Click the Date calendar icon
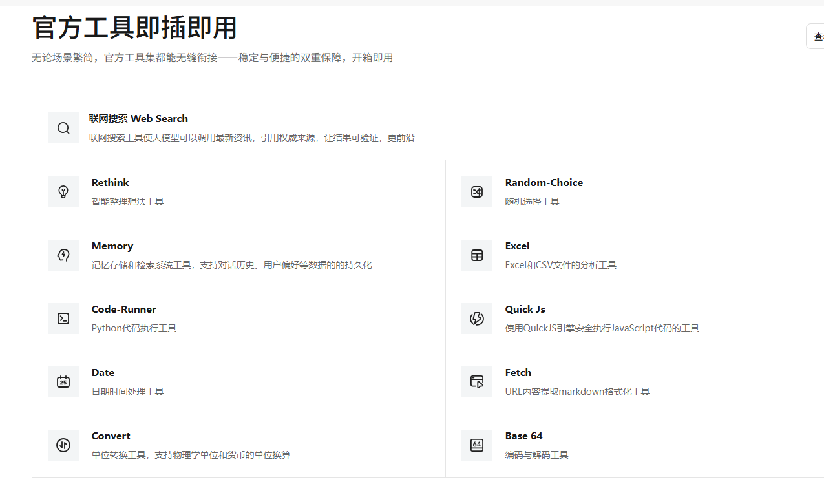824x504 pixels. coord(63,382)
